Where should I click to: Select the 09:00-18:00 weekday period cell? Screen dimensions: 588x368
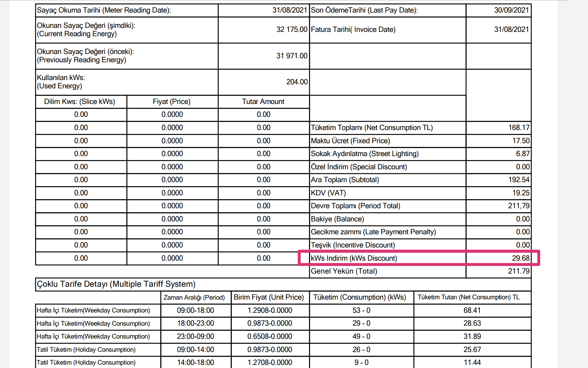click(195, 310)
